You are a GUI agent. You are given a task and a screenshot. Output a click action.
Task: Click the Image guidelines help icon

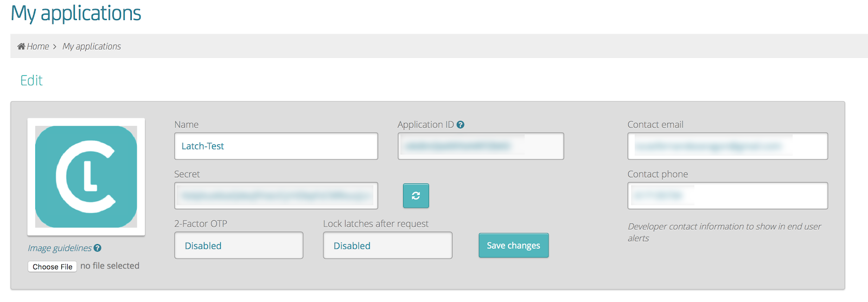click(98, 248)
